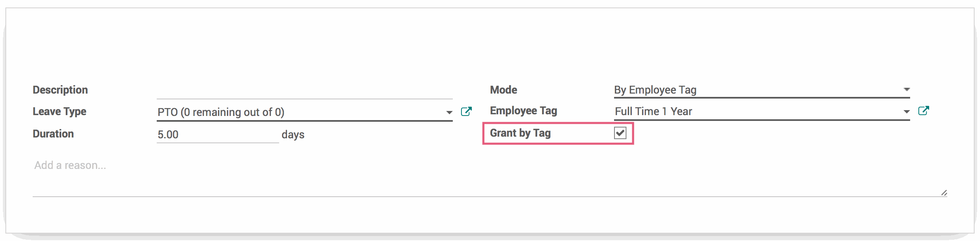This screenshot has width=980, height=241.
Task: Expand the Leave Type dropdown arrow
Action: tap(449, 113)
